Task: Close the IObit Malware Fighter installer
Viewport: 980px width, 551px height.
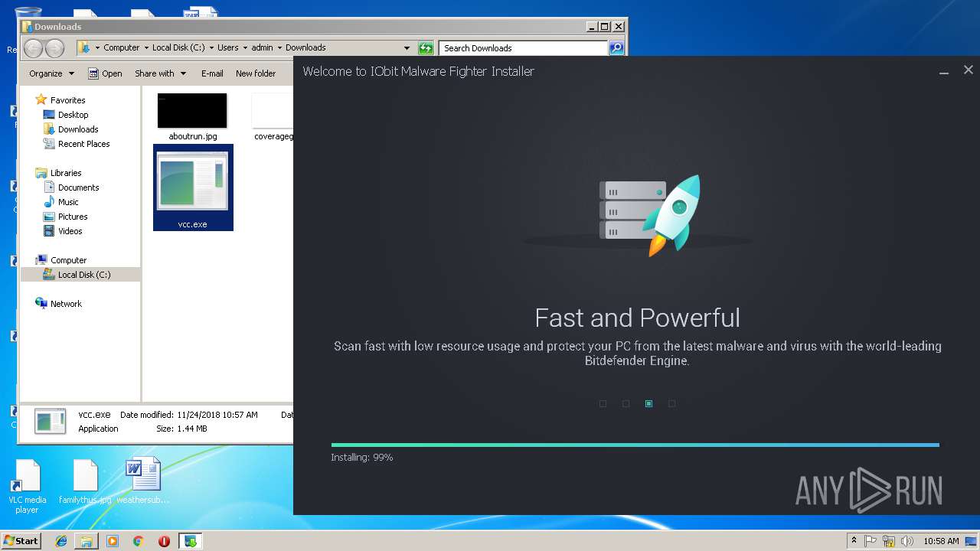Action: pos(968,70)
